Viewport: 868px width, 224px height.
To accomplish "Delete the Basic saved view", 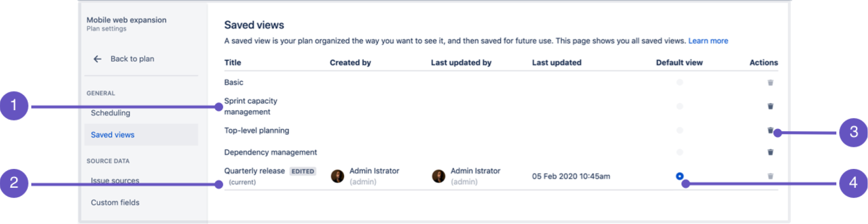I will tap(770, 82).
